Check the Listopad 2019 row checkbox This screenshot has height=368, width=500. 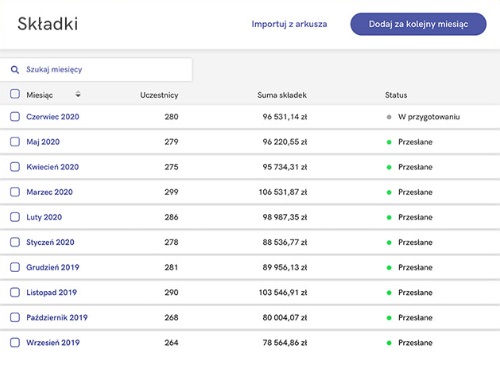tap(15, 292)
